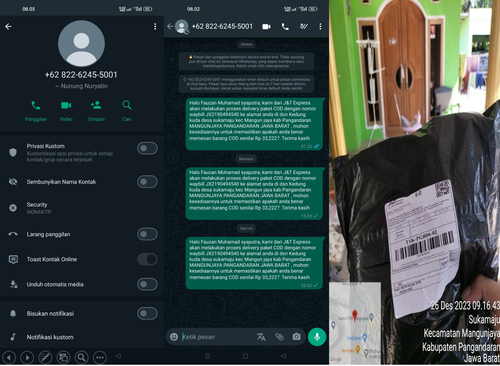This screenshot has width=500, height=366.
Task: Click the translate icon in message bar
Action: [x=261, y=337]
